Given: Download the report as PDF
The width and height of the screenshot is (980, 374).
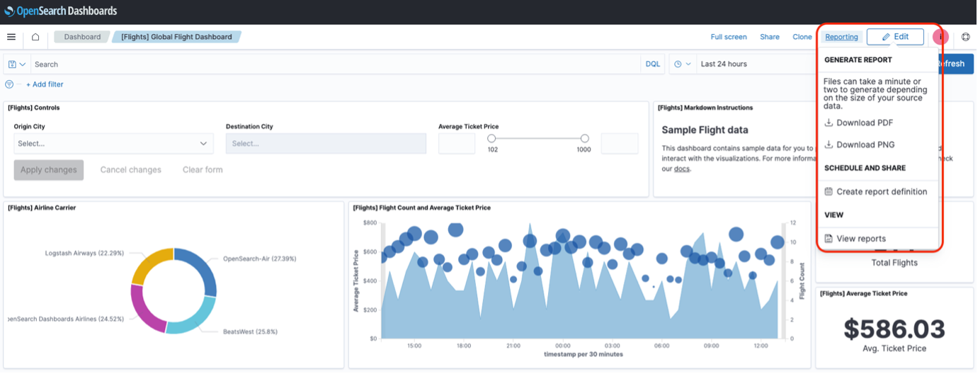Looking at the screenshot, I should pos(859,123).
